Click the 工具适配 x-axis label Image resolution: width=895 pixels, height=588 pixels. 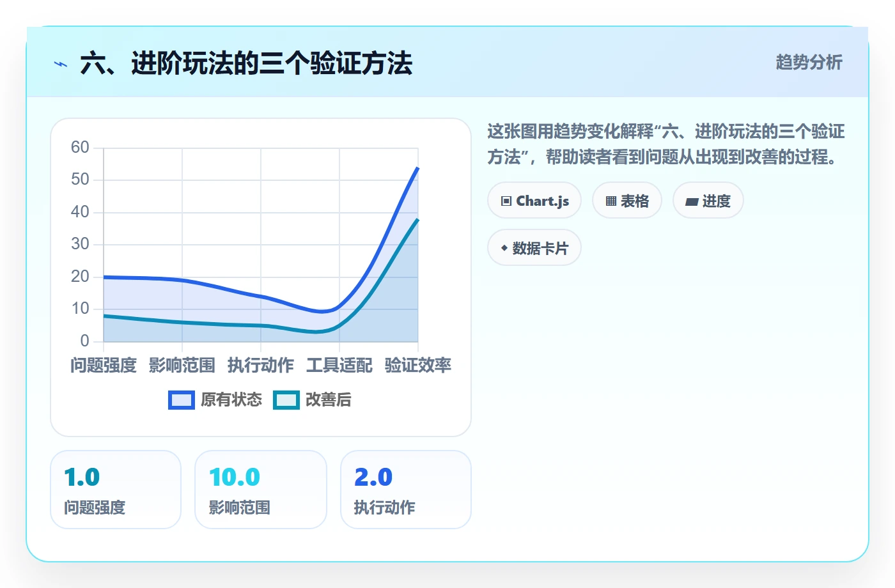pyautogui.click(x=339, y=365)
